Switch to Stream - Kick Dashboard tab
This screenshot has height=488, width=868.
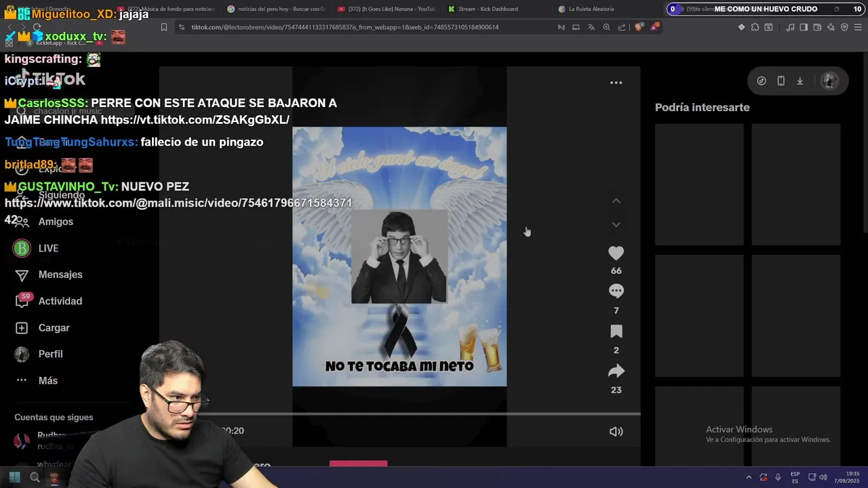[488, 9]
